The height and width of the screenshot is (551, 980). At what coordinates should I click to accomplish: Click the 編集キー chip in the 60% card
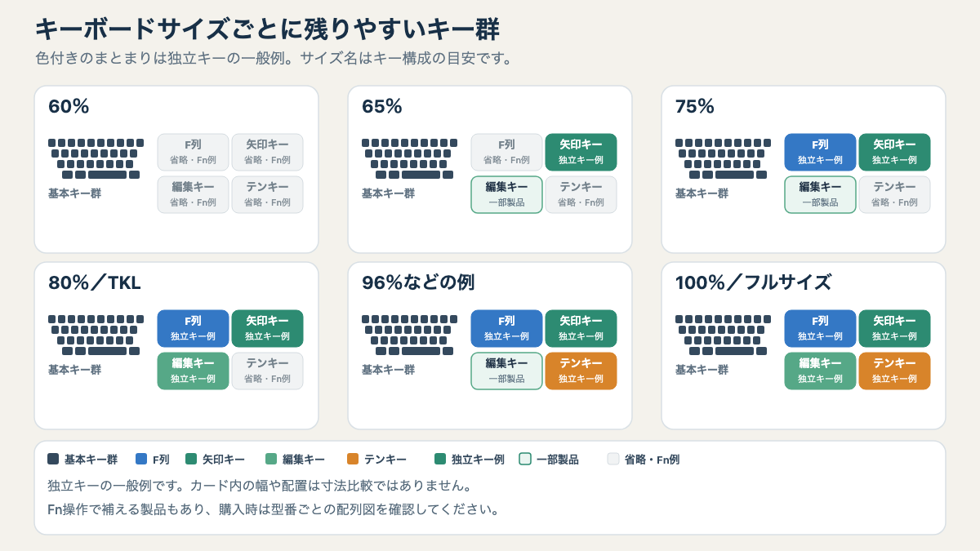[193, 194]
